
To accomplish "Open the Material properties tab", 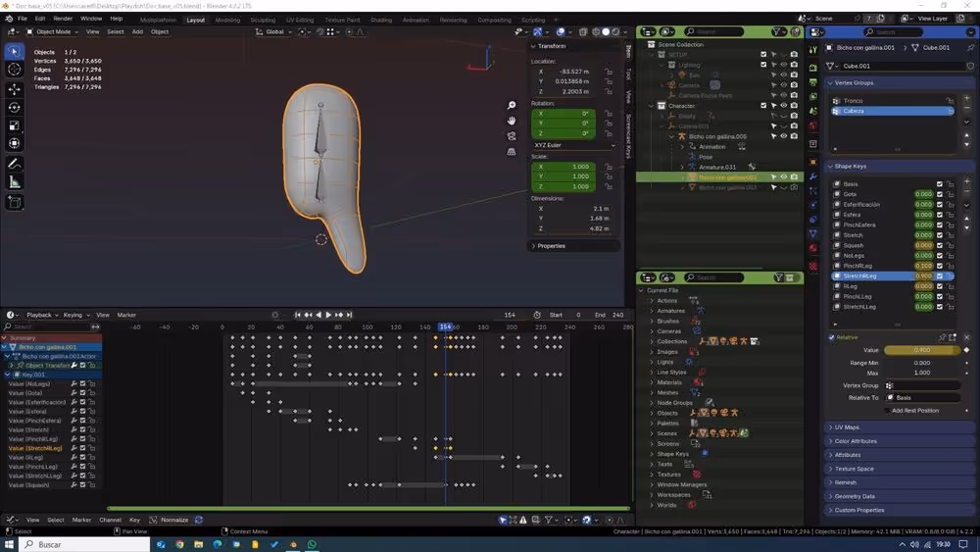I will [x=813, y=248].
